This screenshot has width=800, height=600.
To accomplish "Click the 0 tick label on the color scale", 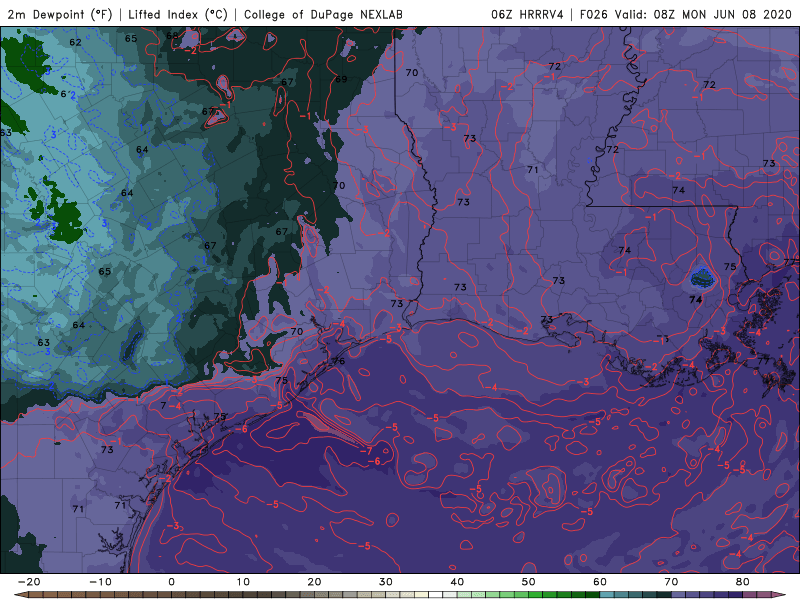I will point(171,582).
